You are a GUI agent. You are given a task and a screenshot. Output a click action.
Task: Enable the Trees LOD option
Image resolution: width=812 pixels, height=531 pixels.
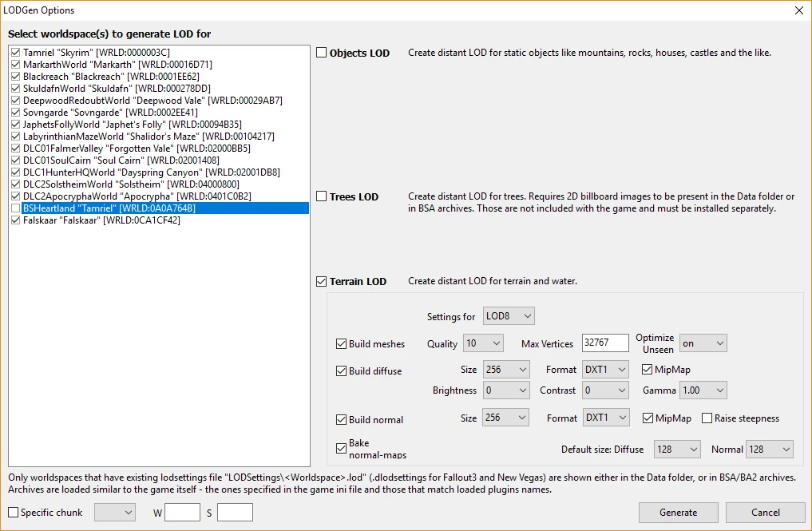(x=322, y=196)
